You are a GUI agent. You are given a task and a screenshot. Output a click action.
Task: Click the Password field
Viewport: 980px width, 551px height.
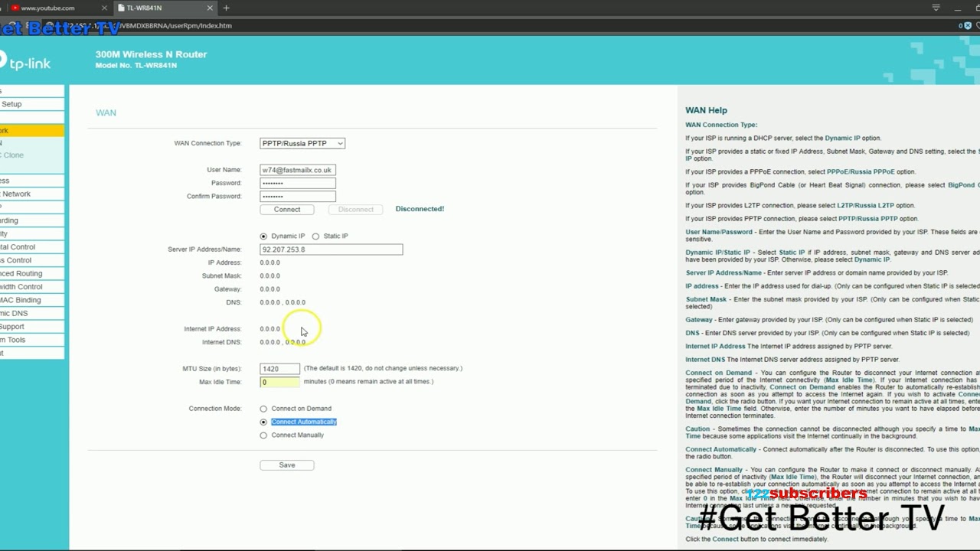point(297,183)
